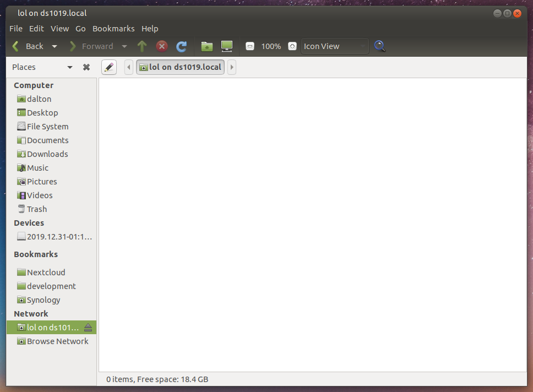Click the Devices section header
This screenshot has width=533, height=392.
click(x=29, y=223)
